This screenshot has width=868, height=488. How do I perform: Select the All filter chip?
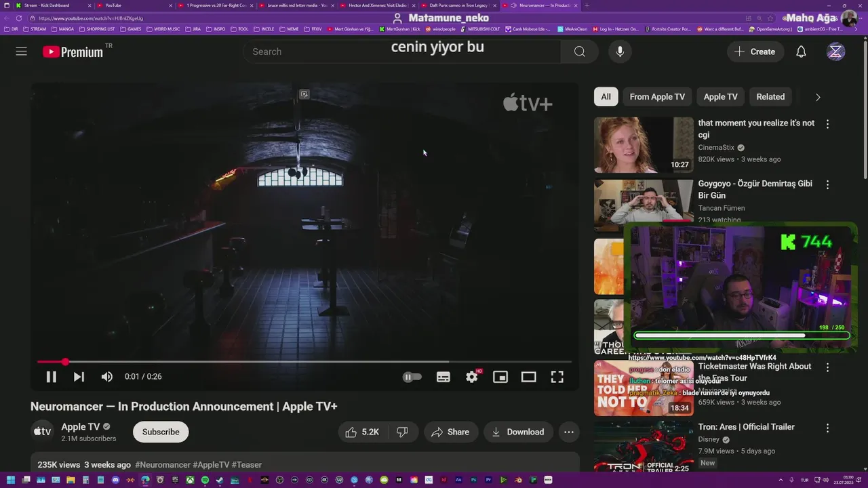coord(606,97)
